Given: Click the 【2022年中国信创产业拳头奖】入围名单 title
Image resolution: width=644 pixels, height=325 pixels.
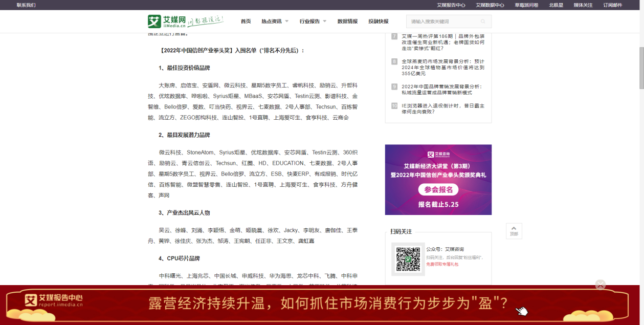Looking at the screenshot, I should point(232,51).
